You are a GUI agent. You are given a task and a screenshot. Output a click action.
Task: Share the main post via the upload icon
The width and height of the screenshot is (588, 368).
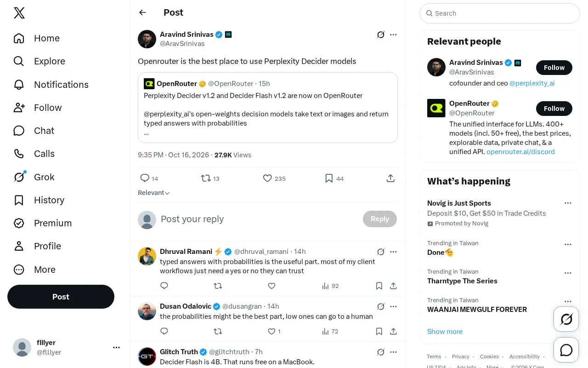[390, 178]
